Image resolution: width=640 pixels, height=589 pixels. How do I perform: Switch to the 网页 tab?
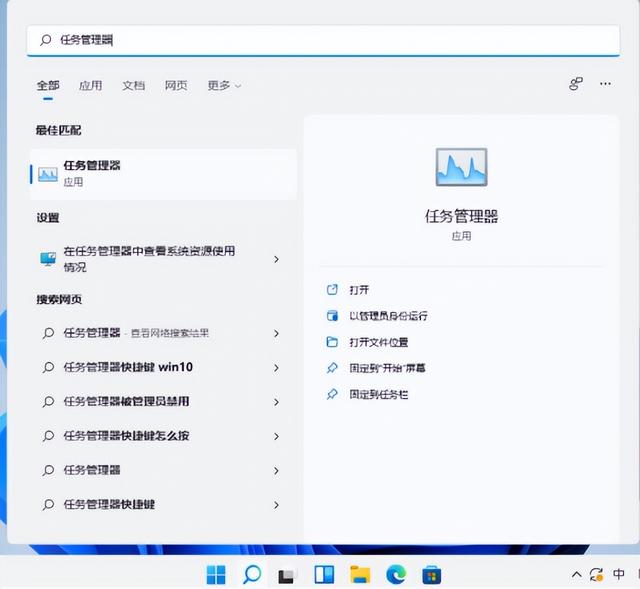point(176,85)
